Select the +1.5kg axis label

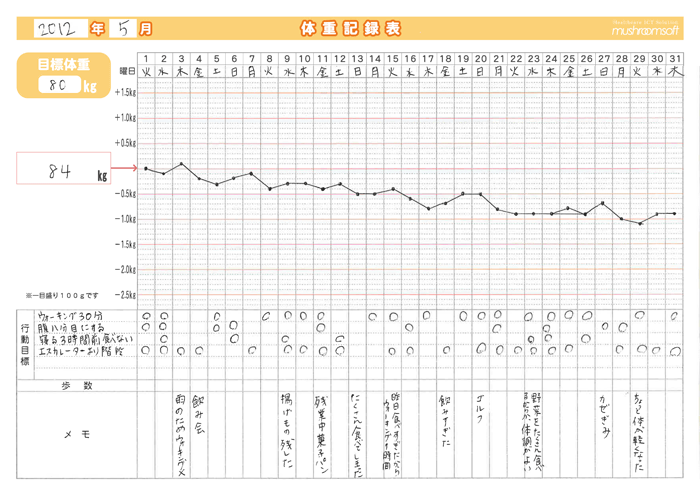click(x=125, y=92)
